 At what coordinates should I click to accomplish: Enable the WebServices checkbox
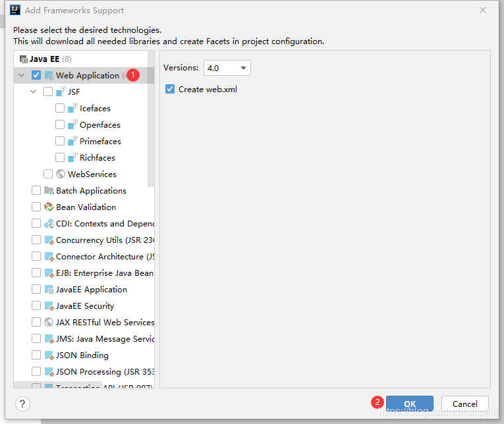pyautogui.click(x=48, y=174)
